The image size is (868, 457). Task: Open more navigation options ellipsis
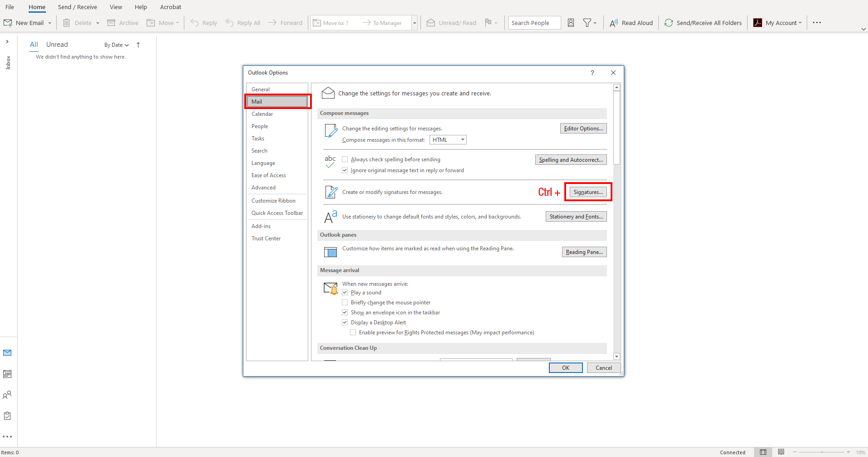click(7, 437)
